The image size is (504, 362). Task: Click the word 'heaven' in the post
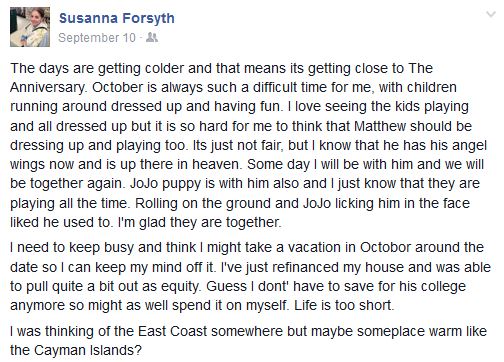pyautogui.click(x=216, y=164)
